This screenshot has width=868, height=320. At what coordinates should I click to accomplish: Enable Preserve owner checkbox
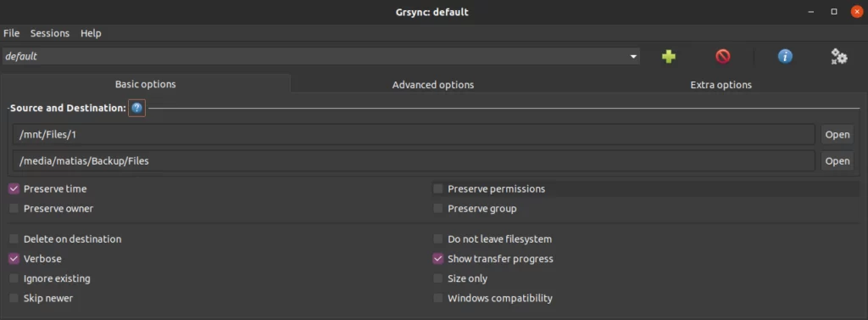[14, 209]
